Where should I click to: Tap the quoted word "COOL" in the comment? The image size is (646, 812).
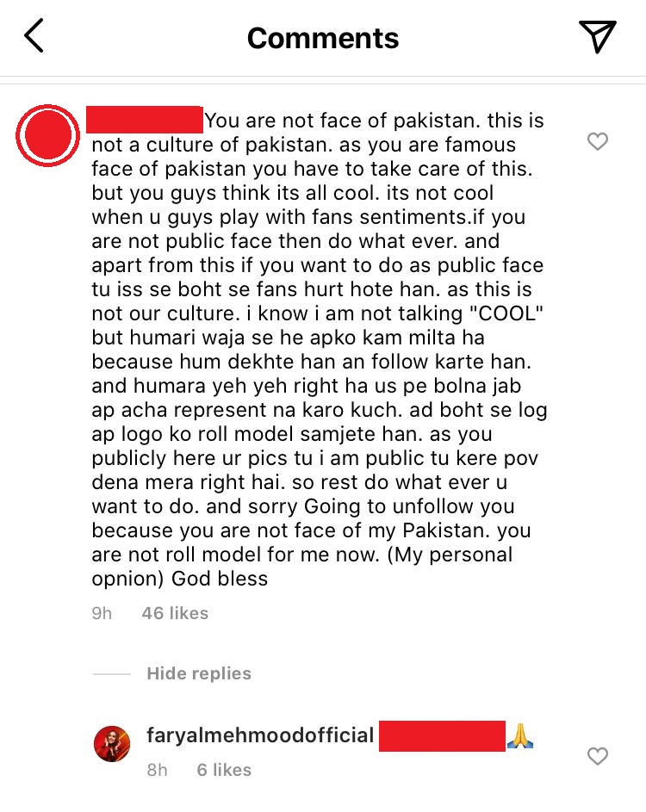(510, 313)
